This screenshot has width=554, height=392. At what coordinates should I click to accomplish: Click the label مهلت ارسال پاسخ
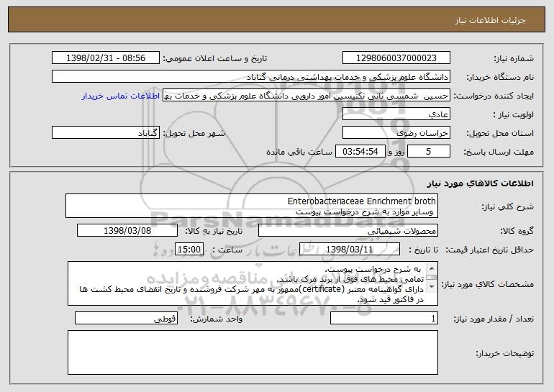click(499, 152)
